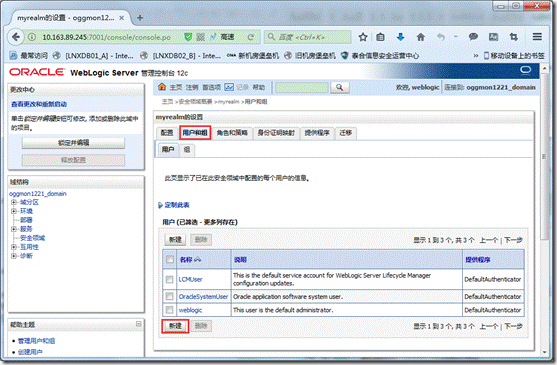
Task: Open the [LNXDB01_A] bookmark
Action: click(x=93, y=55)
